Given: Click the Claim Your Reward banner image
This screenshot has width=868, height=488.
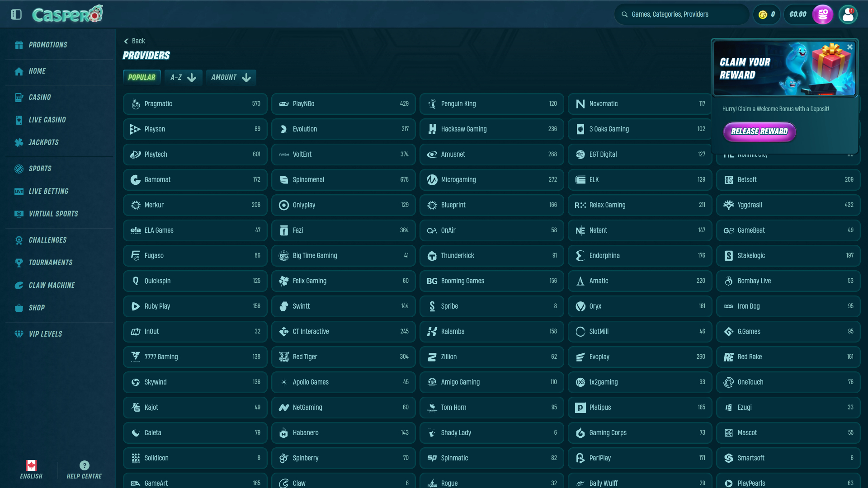Looking at the screenshot, I should click(x=784, y=69).
